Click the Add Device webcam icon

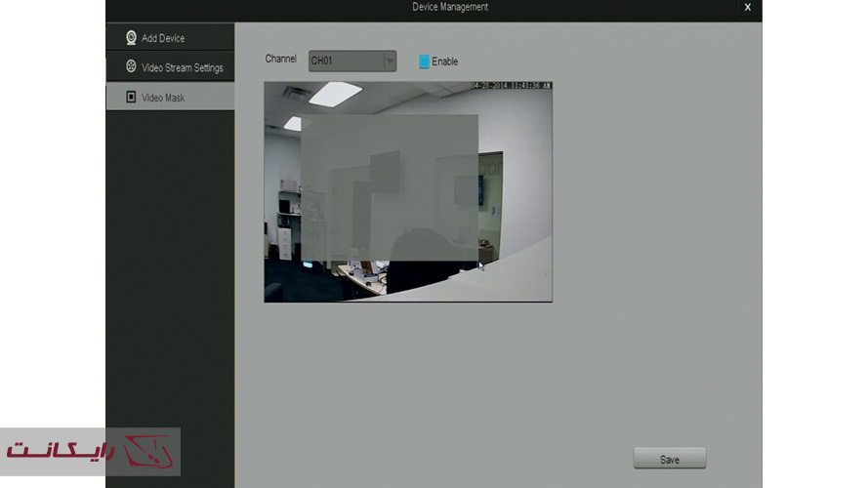tap(131, 38)
